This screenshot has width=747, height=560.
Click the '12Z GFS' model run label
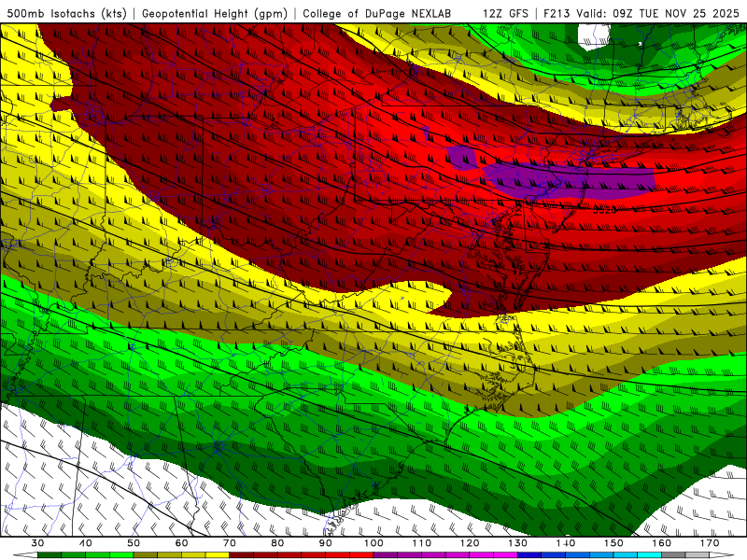505,13
